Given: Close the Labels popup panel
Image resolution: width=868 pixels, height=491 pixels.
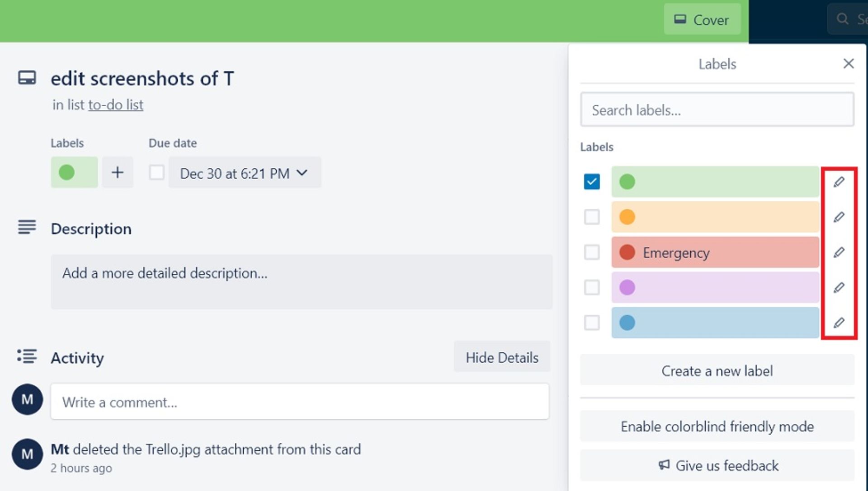Looking at the screenshot, I should click(849, 64).
